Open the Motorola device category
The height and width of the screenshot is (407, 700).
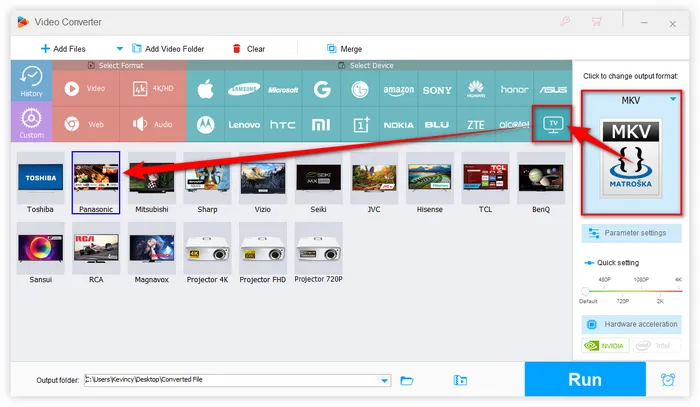pyautogui.click(x=205, y=125)
